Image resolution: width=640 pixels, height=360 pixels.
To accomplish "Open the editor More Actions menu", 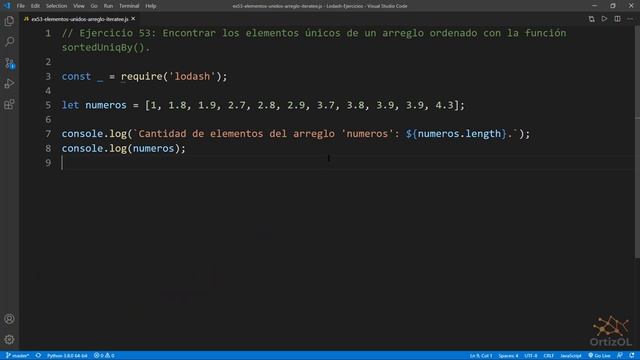I will 630,19.
